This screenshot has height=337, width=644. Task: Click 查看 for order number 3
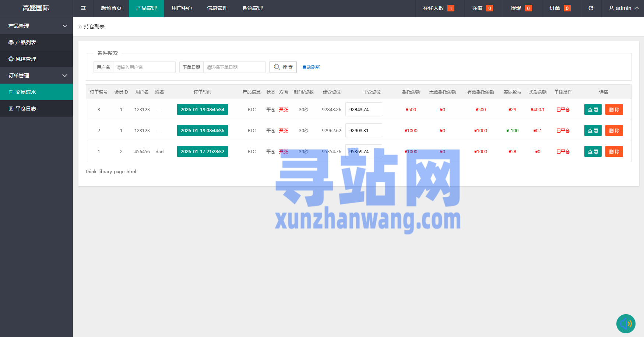coord(593,109)
